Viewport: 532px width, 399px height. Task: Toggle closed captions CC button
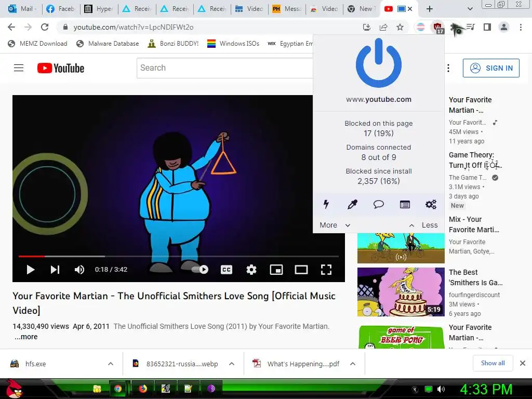(x=227, y=270)
